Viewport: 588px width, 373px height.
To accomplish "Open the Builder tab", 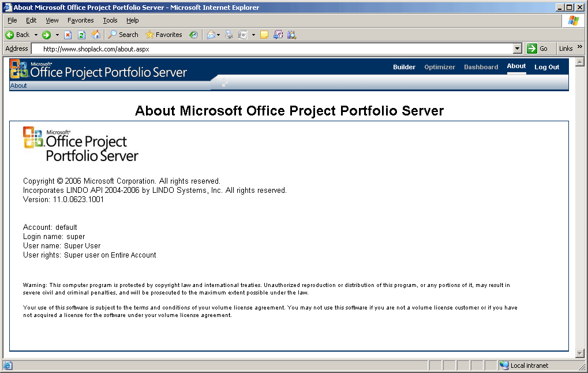I will (x=404, y=67).
